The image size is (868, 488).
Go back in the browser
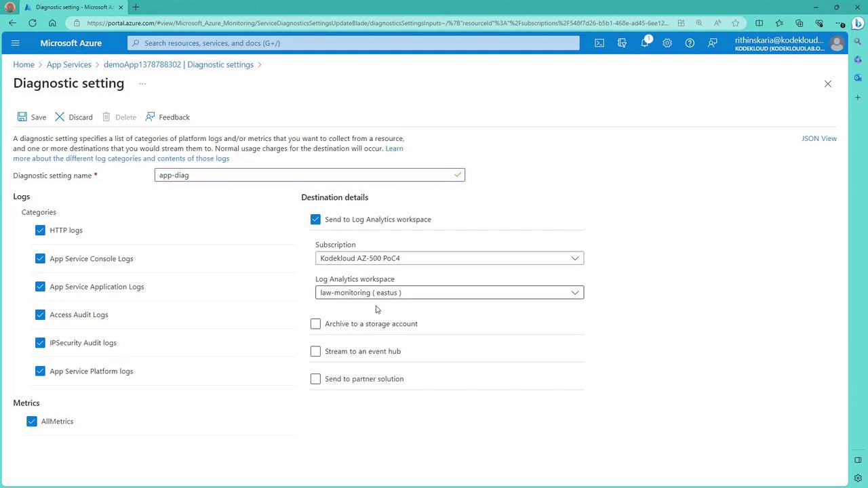pos(13,23)
